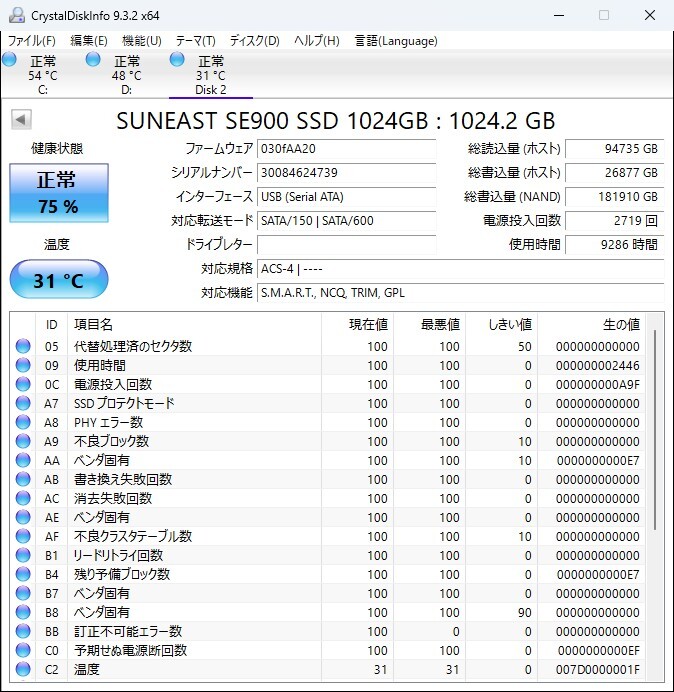The image size is (674, 692).
Task: Select drive D: status orb
Action: point(93,61)
